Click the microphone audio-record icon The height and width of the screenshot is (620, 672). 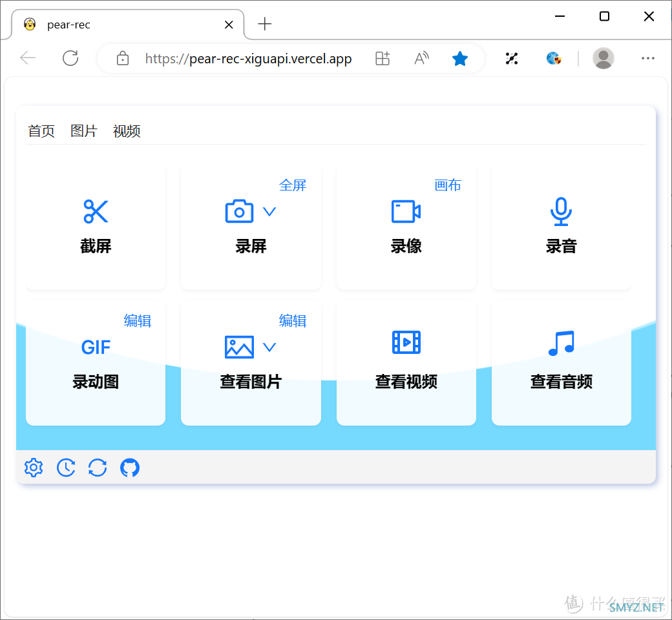tap(561, 211)
